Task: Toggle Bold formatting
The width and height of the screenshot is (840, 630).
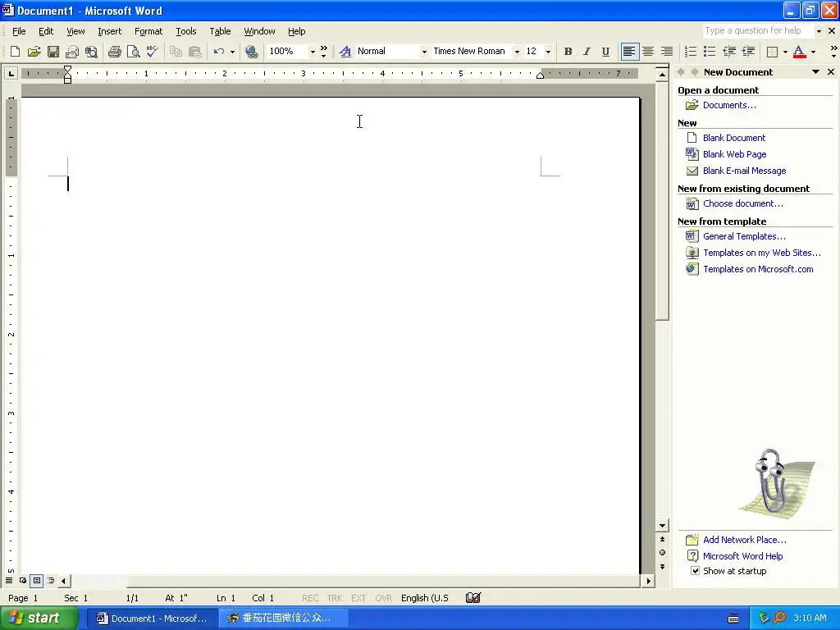Action: [x=568, y=52]
